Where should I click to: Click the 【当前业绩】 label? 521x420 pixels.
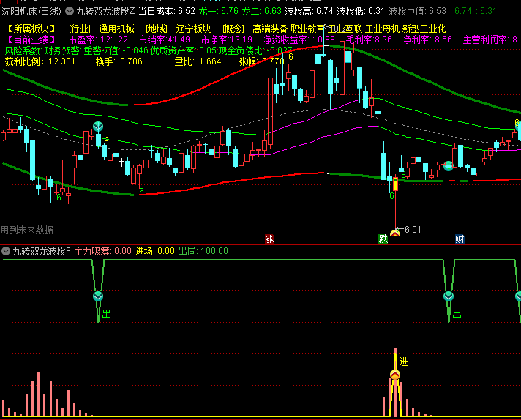(31, 40)
